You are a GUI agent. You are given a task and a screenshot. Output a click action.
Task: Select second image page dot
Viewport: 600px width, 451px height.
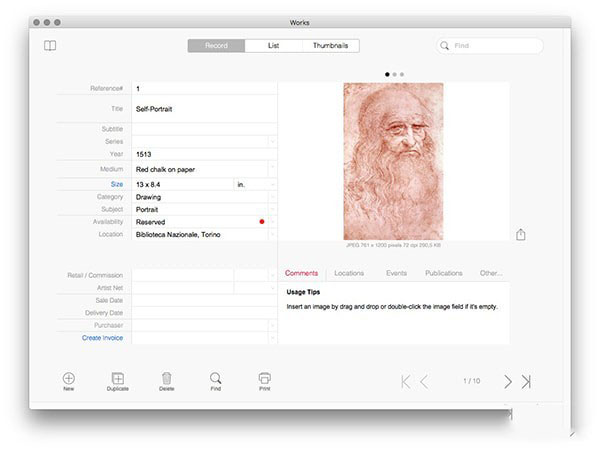395,74
